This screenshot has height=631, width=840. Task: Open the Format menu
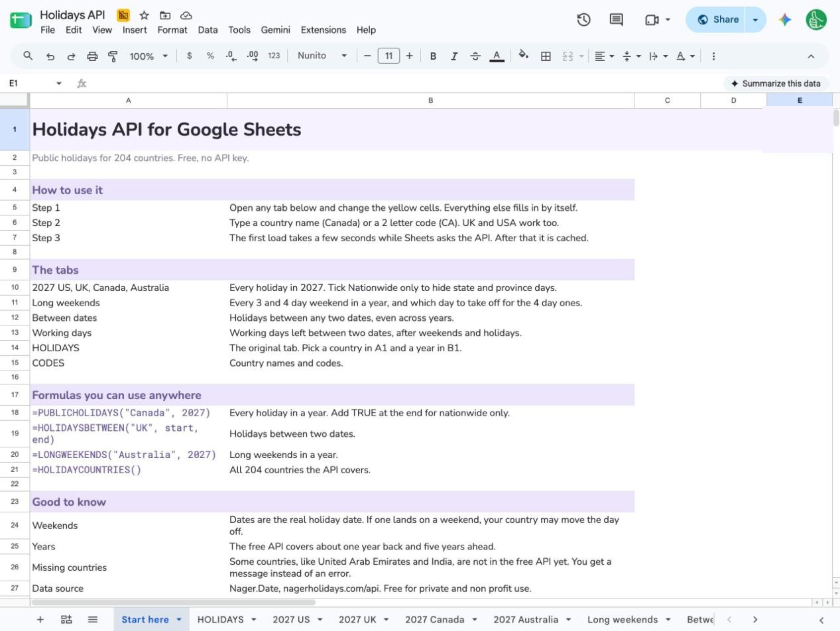point(172,30)
